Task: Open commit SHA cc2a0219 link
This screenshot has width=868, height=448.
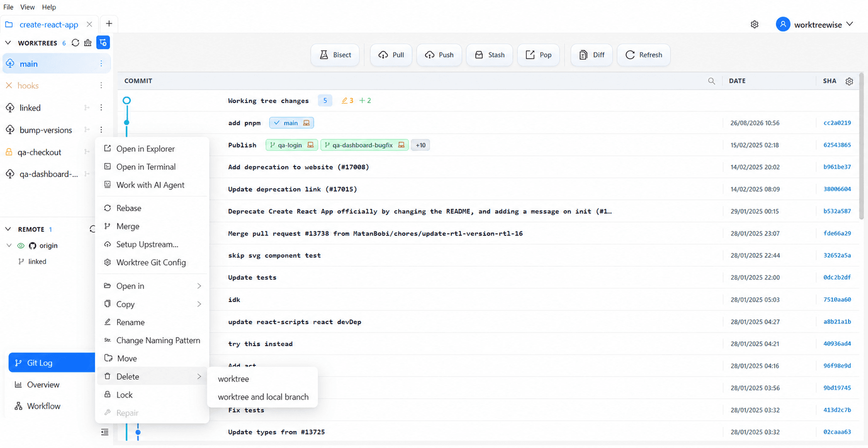Action: point(837,123)
